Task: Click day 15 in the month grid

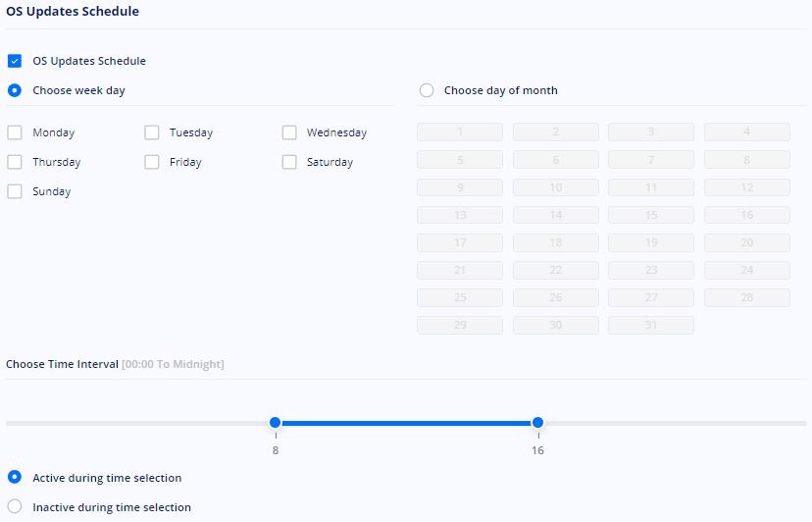Action: coord(651,215)
